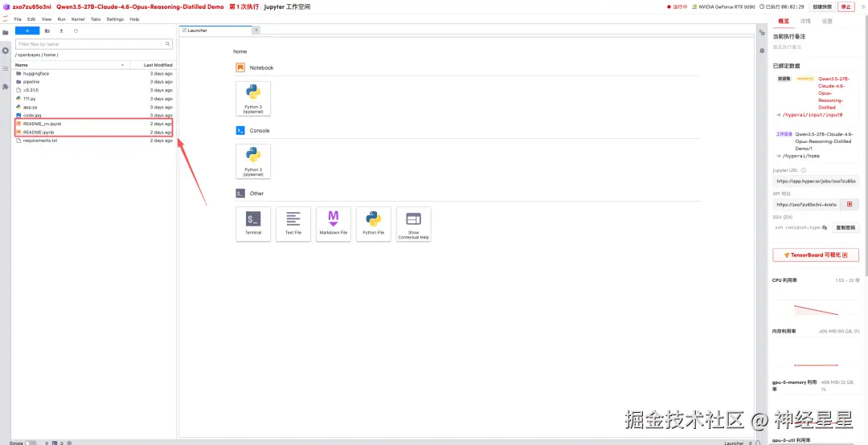Image resolution: width=868 pixels, height=445 pixels.
Task: Create a new Python File
Action: point(374,223)
